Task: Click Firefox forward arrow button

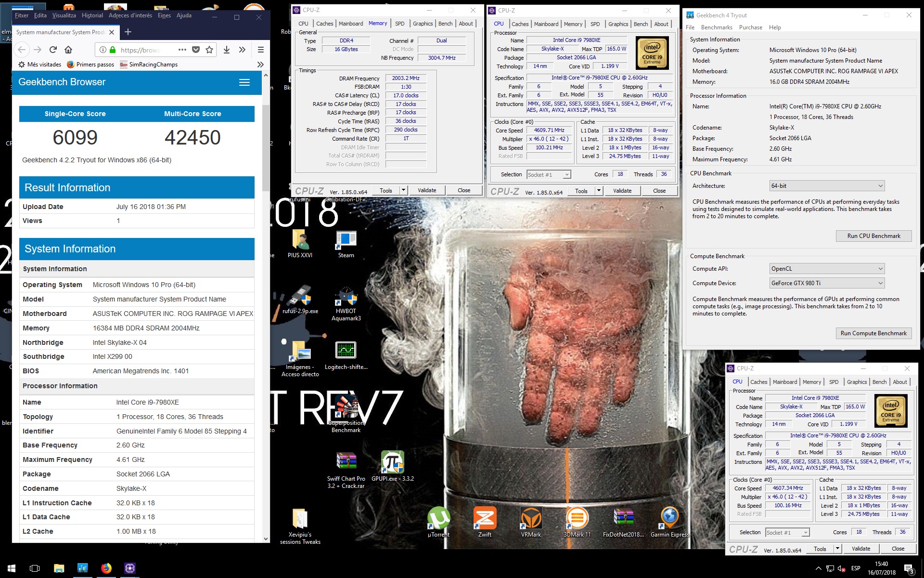Action: coord(38,50)
